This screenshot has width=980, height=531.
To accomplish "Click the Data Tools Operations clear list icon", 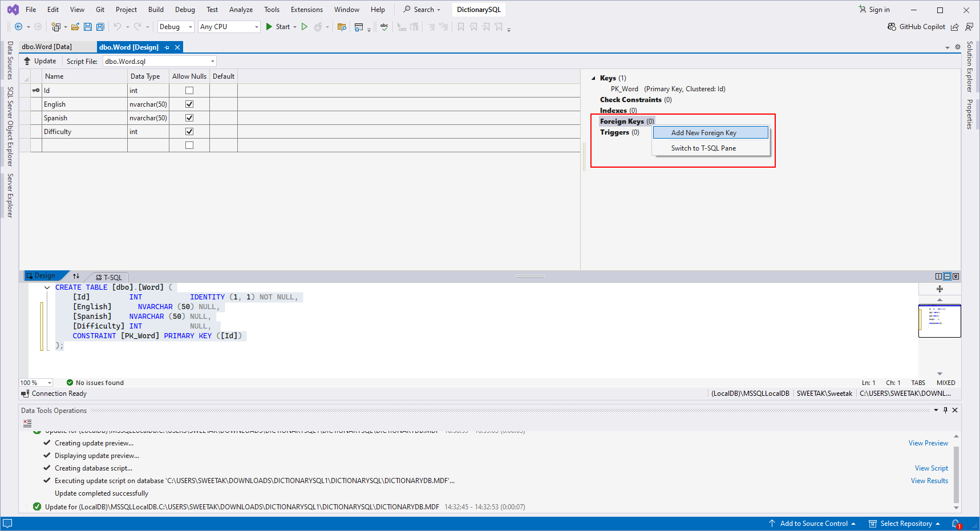I will (x=27, y=423).
